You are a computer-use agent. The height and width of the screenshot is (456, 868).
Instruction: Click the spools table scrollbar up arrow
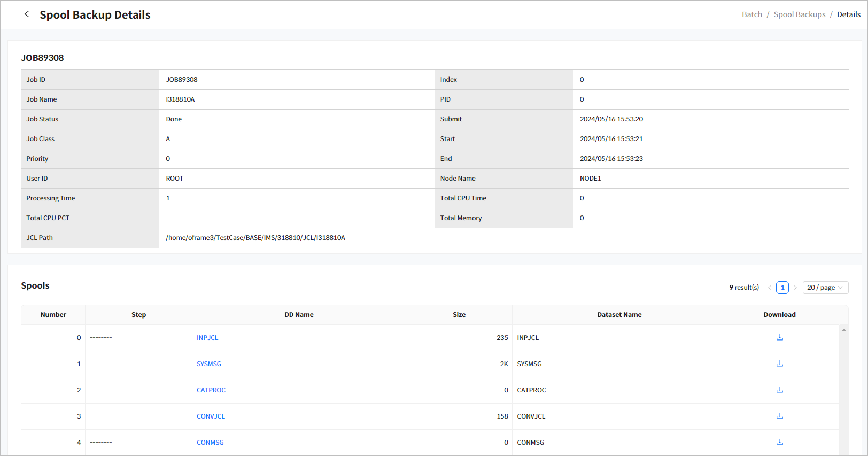[x=844, y=330]
